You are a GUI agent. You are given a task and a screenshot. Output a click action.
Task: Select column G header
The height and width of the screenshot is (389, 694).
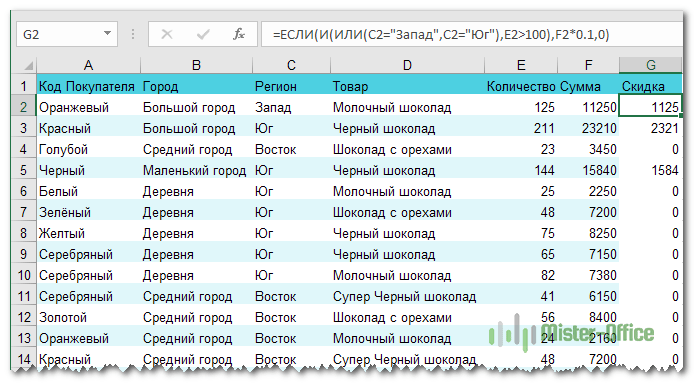(x=651, y=65)
